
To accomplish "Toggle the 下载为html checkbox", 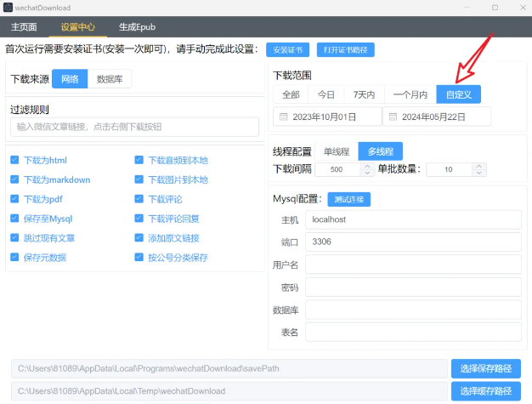I will click(14, 160).
